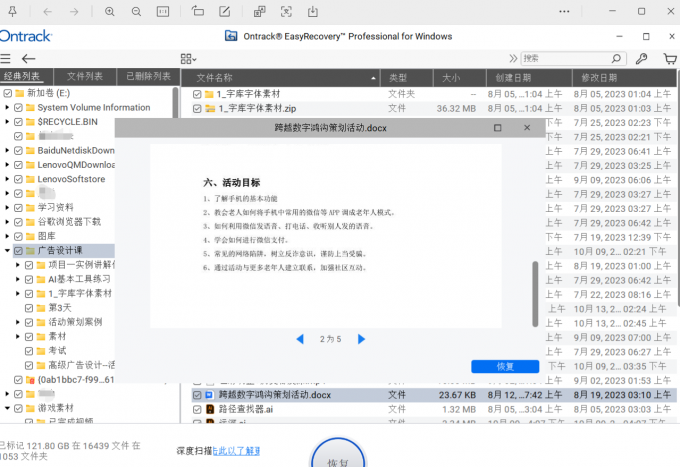Open the EasyRecovery hamburger menu

(x=5, y=59)
